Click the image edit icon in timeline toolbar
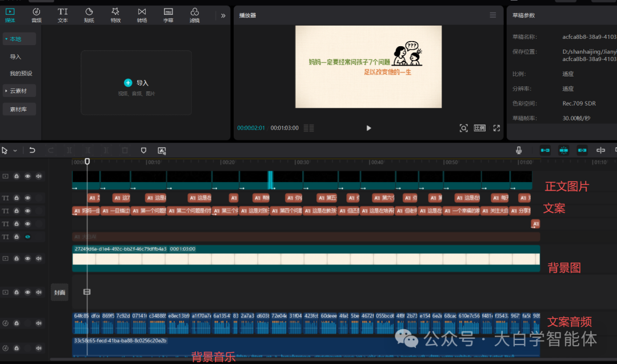This screenshot has height=364, width=617. coord(162,151)
